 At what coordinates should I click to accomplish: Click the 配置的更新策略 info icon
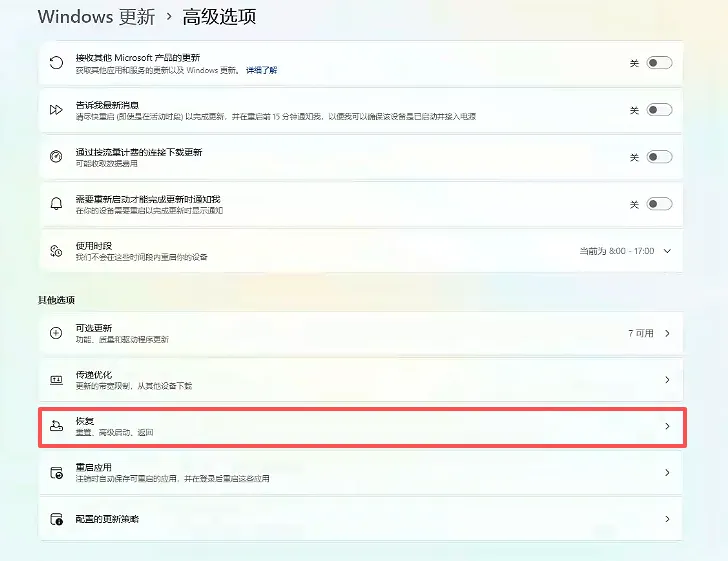point(56,519)
